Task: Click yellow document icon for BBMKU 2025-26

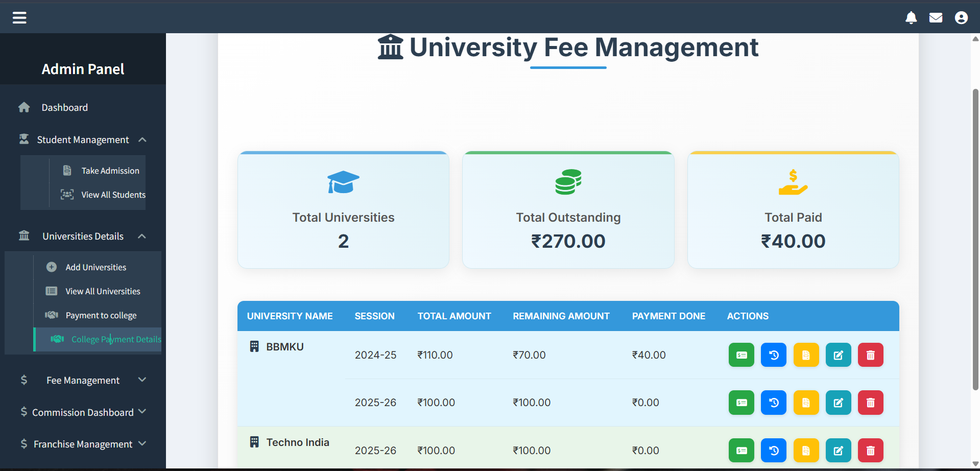Action: click(x=806, y=403)
